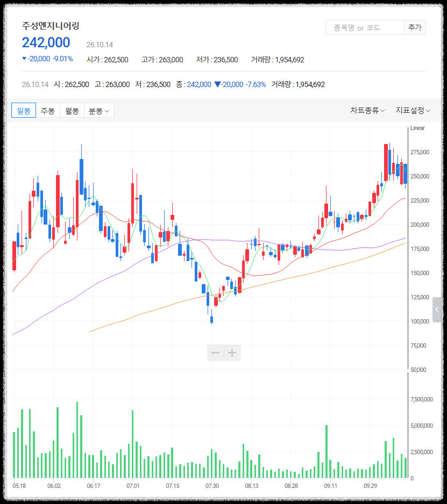The image size is (447, 504).
Task: Open the 분봉 minute chart dropdown
Action: tap(99, 110)
